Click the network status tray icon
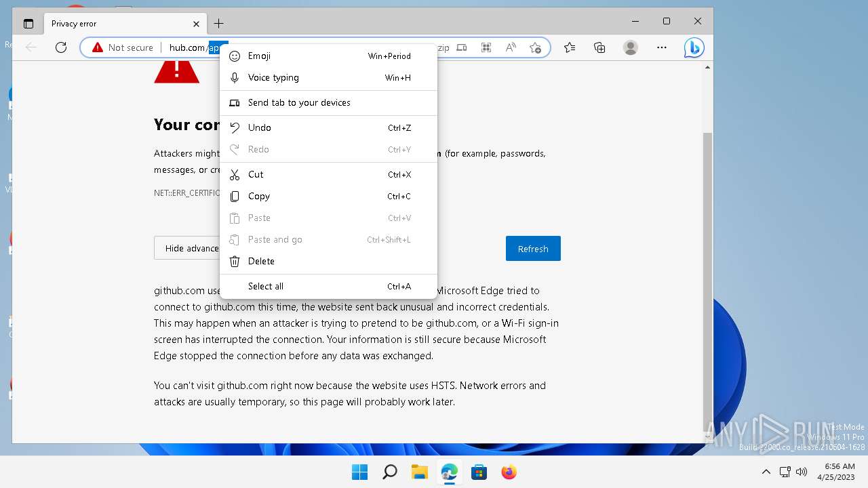This screenshot has width=868, height=488. coord(785,472)
